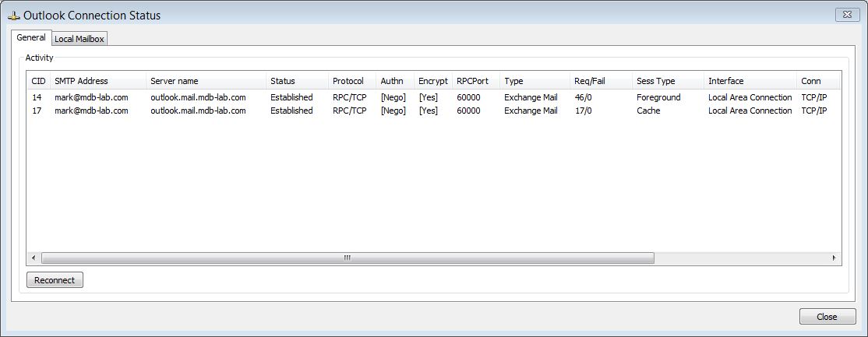Select the General tab

(x=31, y=38)
